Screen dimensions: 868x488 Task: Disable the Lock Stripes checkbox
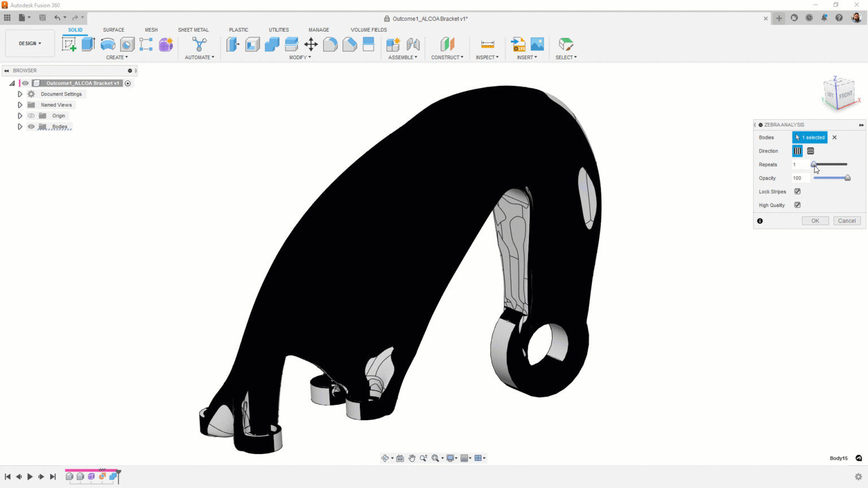(797, 191)
